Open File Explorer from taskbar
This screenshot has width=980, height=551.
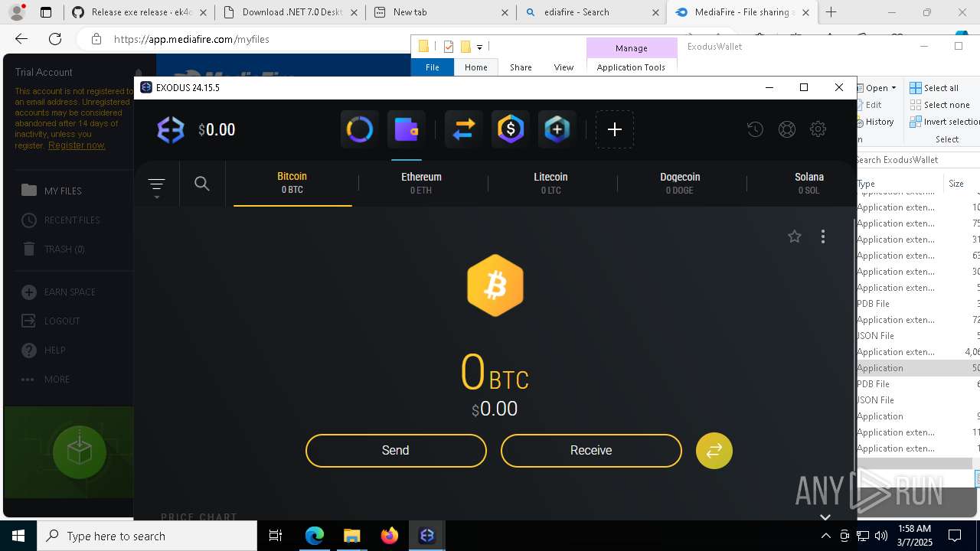[351, 536]
